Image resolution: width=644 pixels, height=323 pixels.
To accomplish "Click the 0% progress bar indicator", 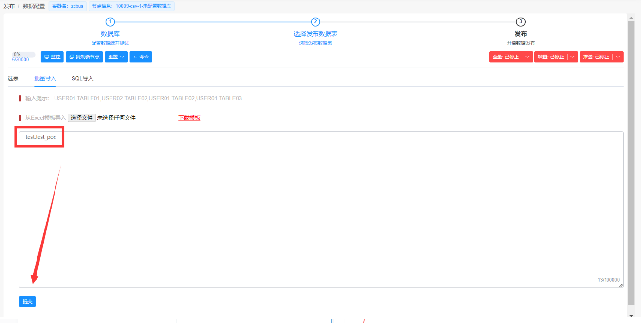I will pos(23,55).
